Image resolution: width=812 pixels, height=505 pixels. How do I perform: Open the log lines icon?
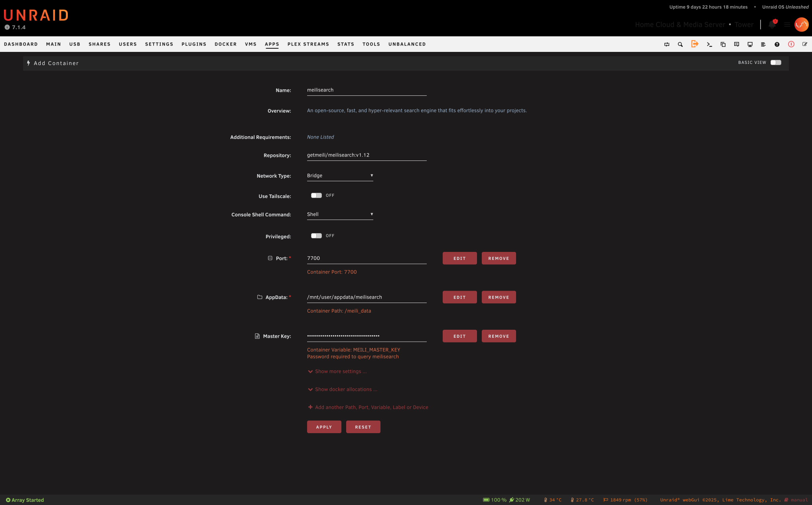763,44
